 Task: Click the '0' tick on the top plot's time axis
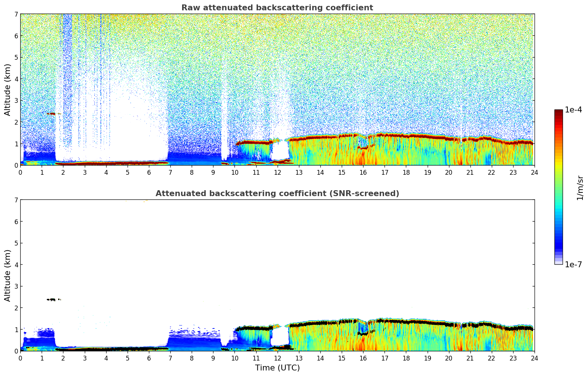20,172
